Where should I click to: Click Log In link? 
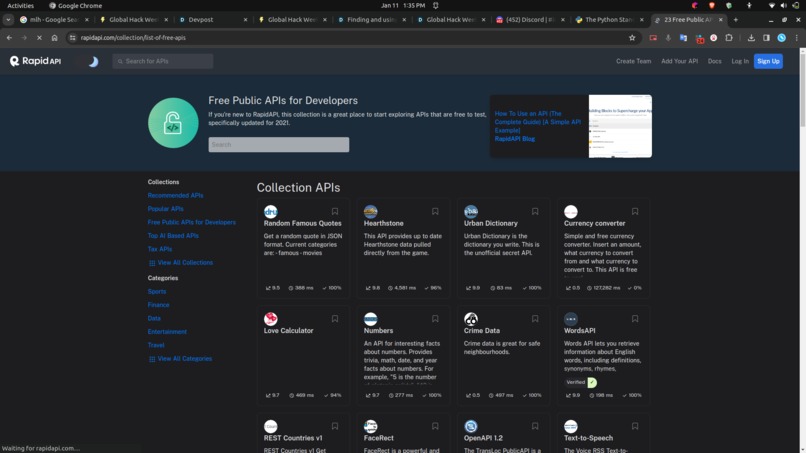point(740,61)
